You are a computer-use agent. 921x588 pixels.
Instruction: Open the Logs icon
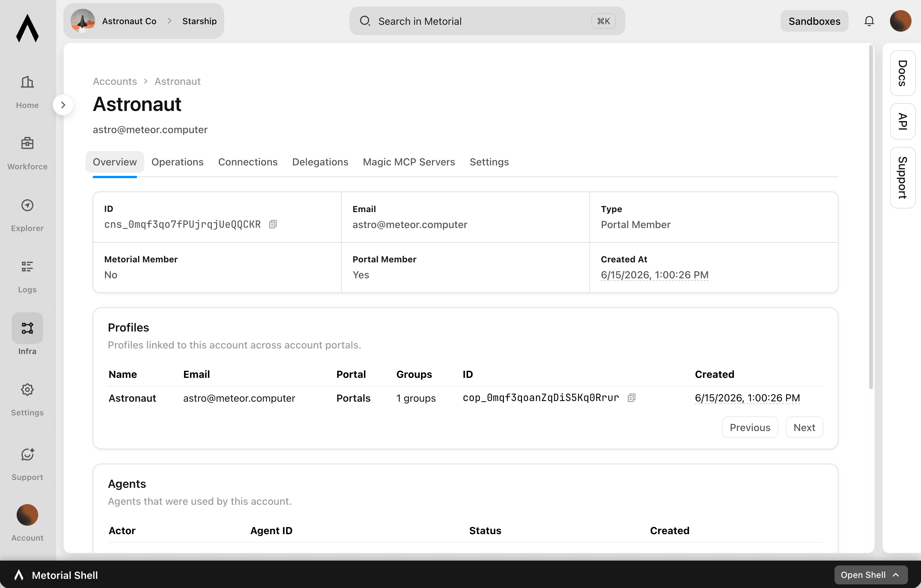(x=27, y=267)
